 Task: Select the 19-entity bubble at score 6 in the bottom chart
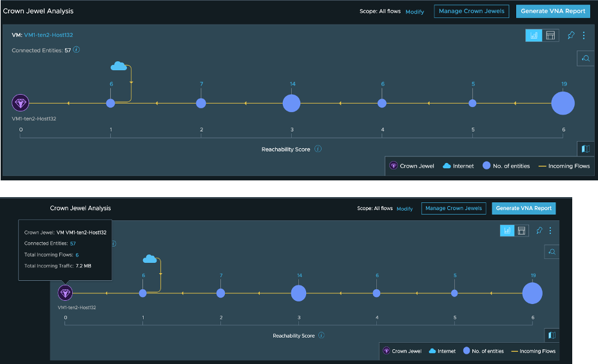tap(532, 293)
